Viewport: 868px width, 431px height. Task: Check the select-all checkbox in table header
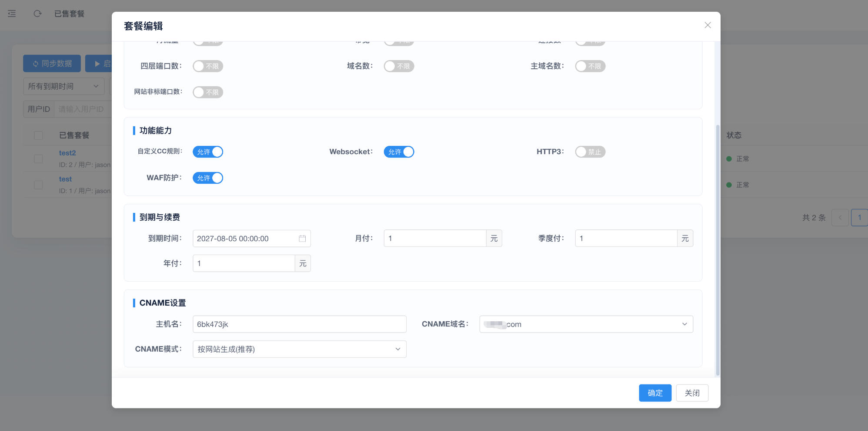click(38, 135)
